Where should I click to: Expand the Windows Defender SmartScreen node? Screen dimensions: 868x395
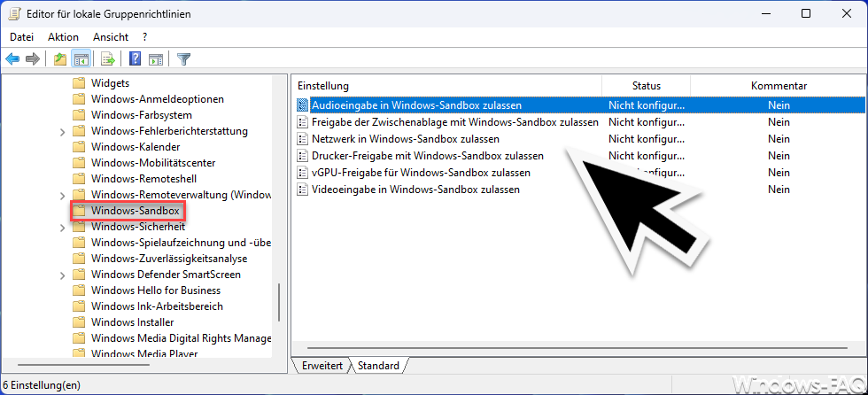63,275
